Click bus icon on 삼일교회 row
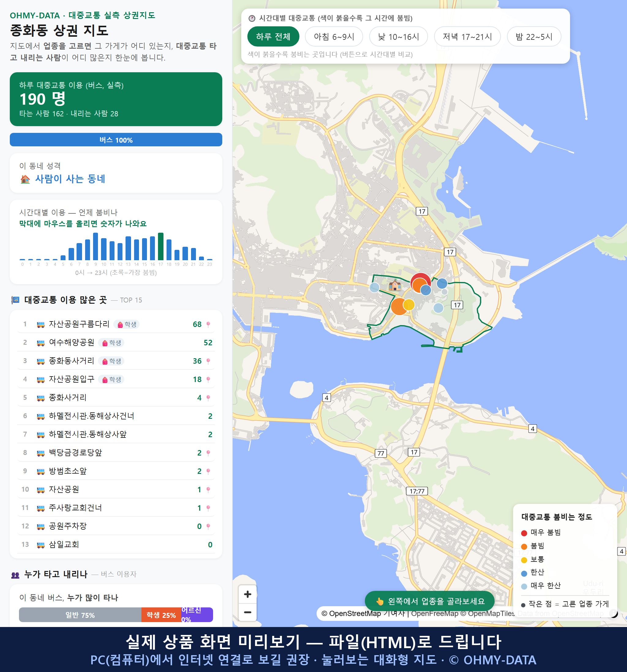 40,545
